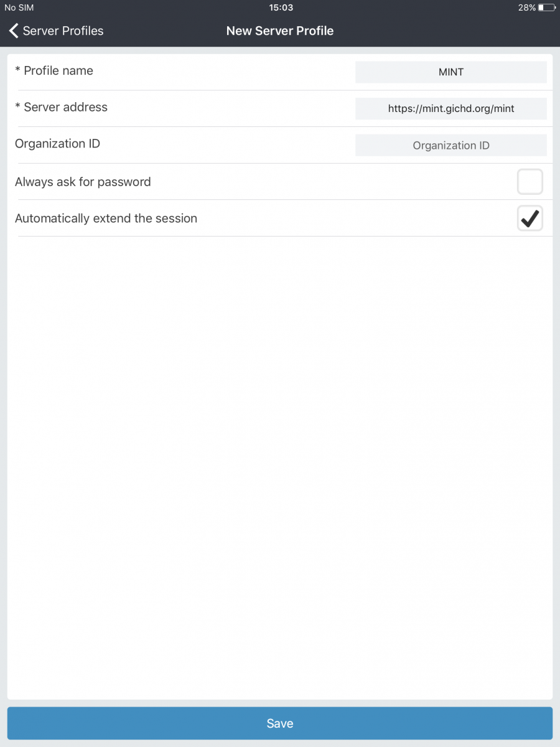Click the Organization ID label on the left
Screen dimensions: 560x747
coord(57,144)
